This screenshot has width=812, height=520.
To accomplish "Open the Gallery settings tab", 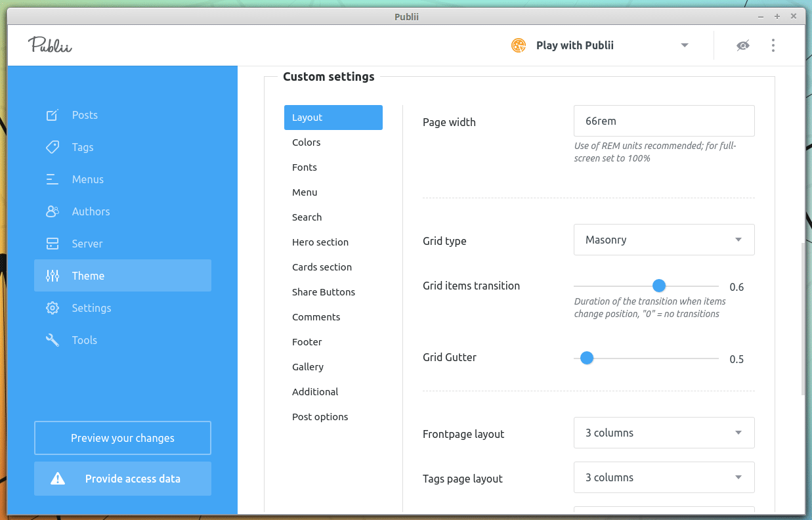I will coord(333,367).
